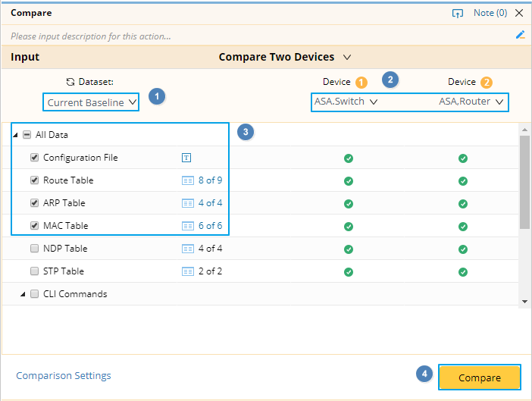Image resolution: width=532 pixels, height=401 pixels.
Task: Check the STP Table checkbox
Action: (34, 271)
